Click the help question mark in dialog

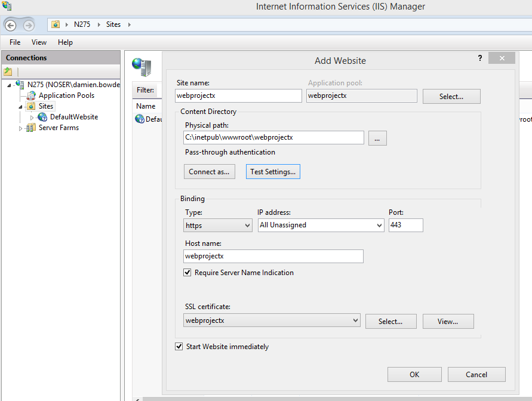479,58
